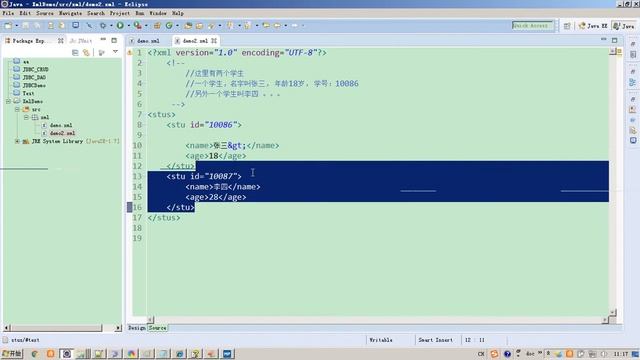This screenshot has height=360, width=640.
Task: Focus the Quick Access field
Action: tap(532, 25)
